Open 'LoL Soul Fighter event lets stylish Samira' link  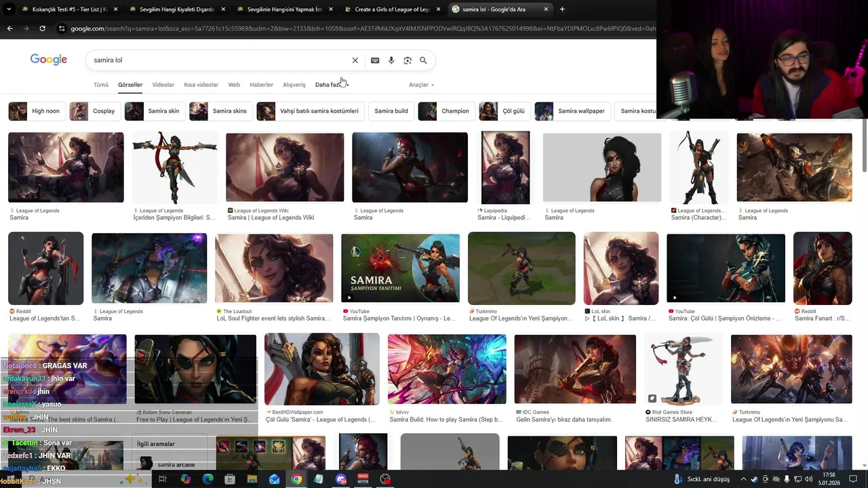[273, 319]
